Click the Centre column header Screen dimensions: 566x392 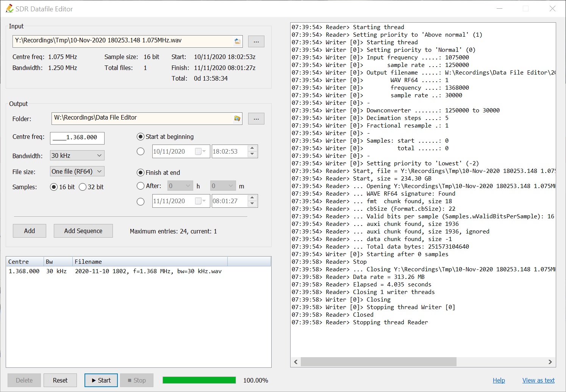[x=24, y=261]
